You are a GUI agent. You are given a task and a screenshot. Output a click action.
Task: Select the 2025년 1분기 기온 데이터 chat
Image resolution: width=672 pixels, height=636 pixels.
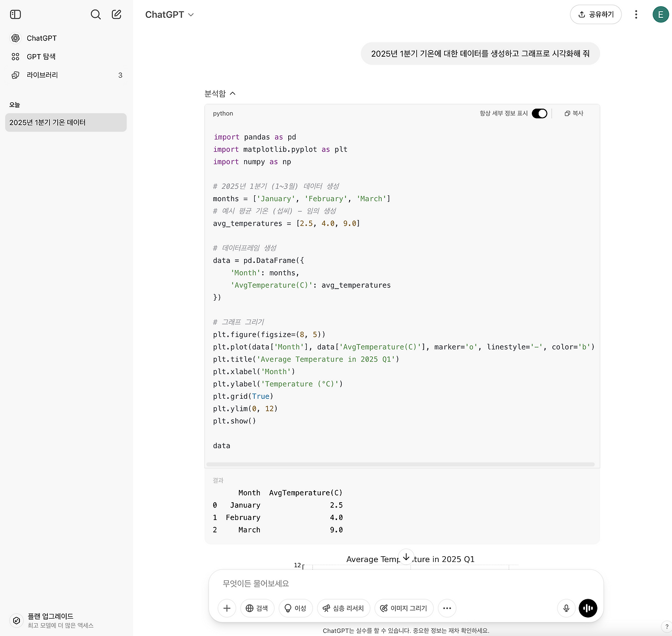point(66,122)
